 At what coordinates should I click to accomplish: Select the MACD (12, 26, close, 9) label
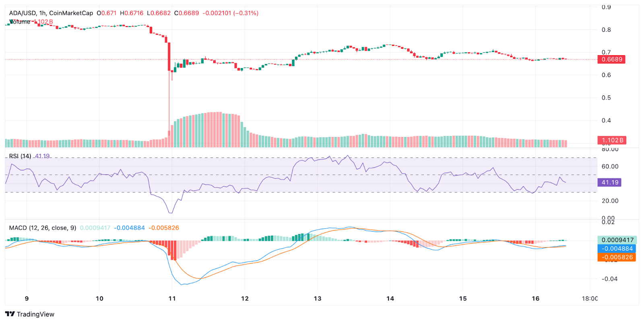[x=43, y=228]
